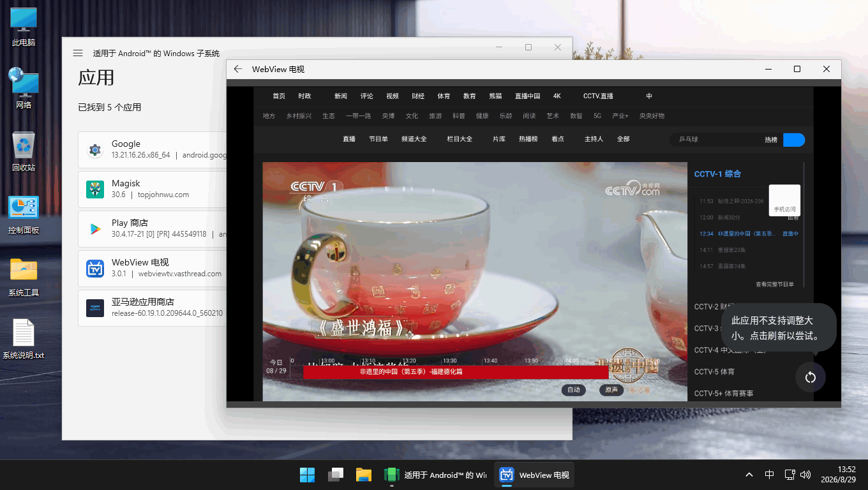Screen dimensions: 868x490
Task: Click 体育 in the top navigation
Action: pos(444,96)
